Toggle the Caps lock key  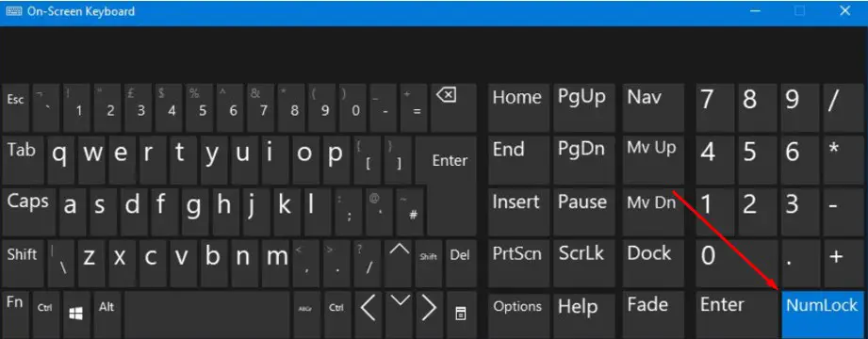pos(29,212)
